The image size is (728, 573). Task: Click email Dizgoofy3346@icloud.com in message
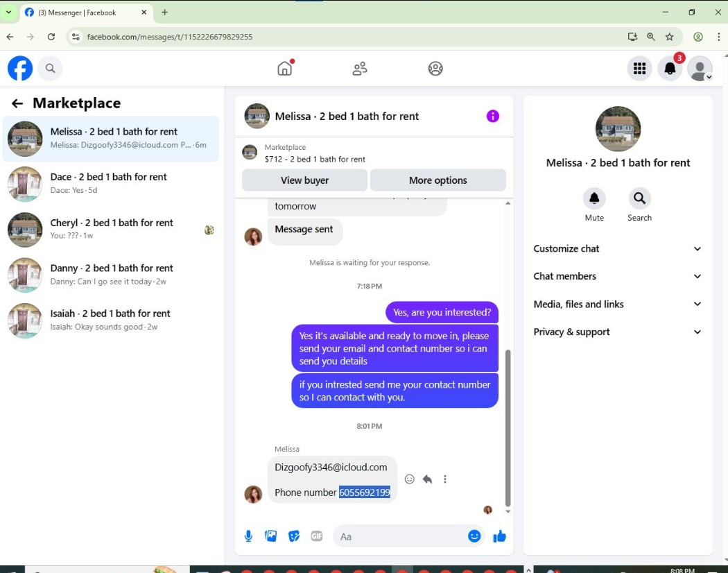pyautogui.click(x=331, y=468)
